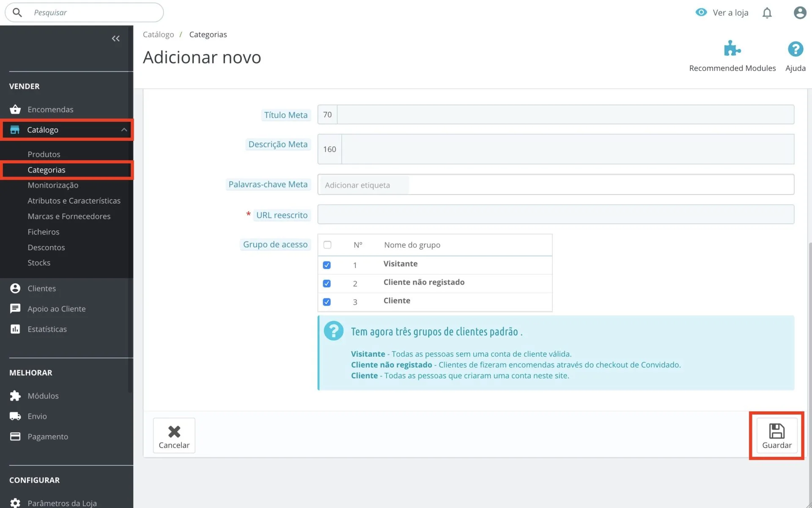Open Produtos in the Catálogo submenu

44,154
